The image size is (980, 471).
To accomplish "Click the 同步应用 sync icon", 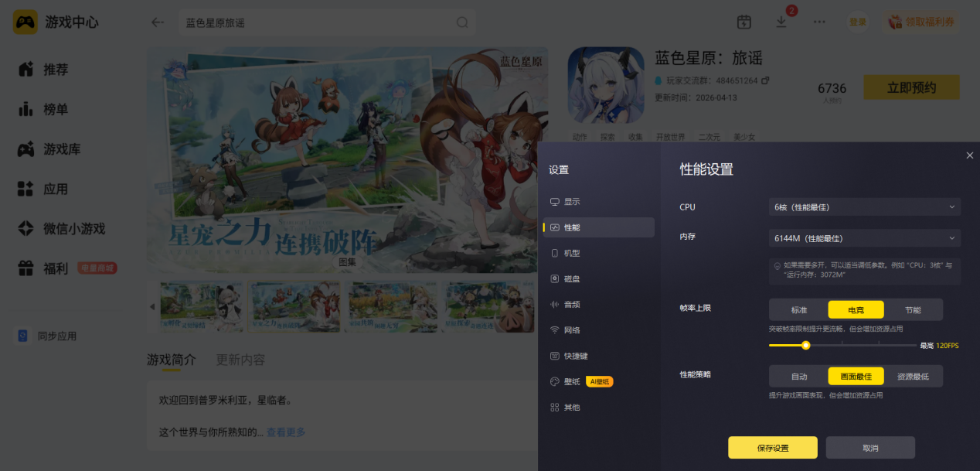I will tap(24, 336).
